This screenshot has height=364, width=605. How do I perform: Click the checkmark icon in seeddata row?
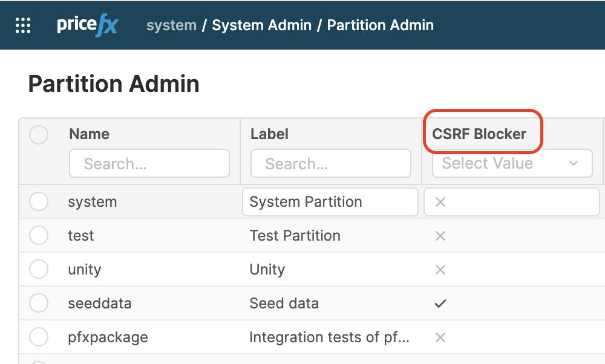[x=440, y=304]
